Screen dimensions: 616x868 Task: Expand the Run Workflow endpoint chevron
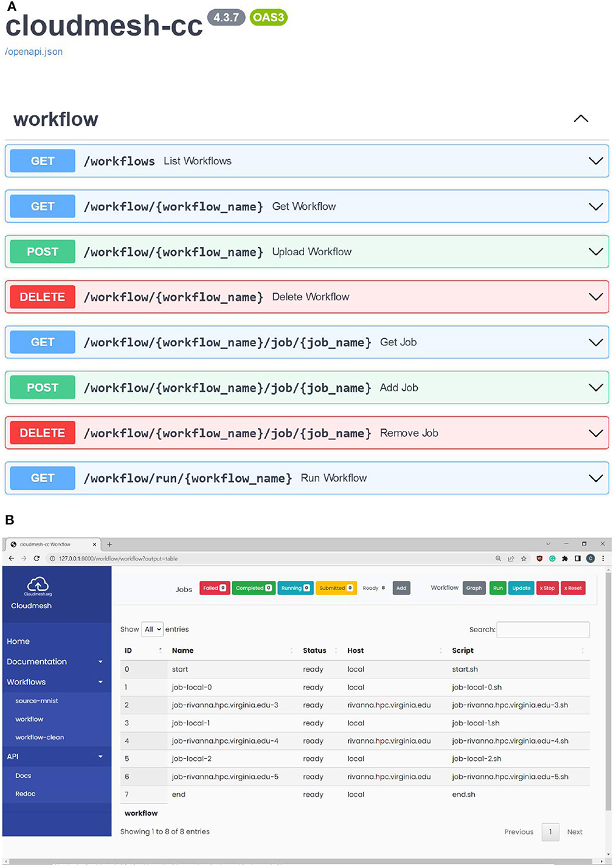coord(596,478)
